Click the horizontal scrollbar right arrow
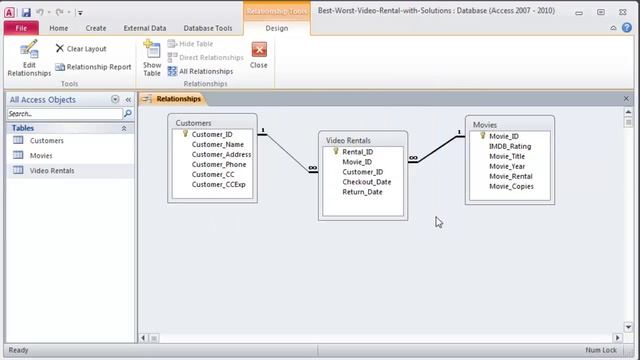640x360 pixels. pyautogui.click(x=617, y=338)
